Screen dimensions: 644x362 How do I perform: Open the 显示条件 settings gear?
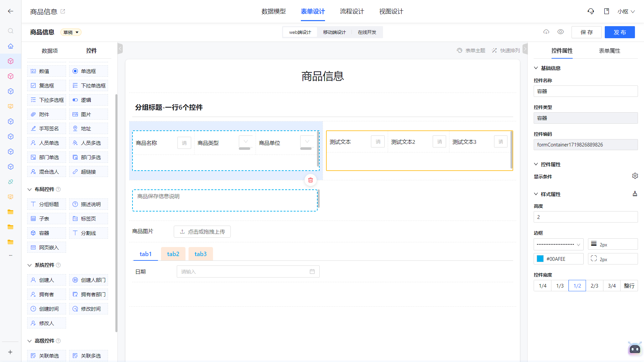click(635, 176)
